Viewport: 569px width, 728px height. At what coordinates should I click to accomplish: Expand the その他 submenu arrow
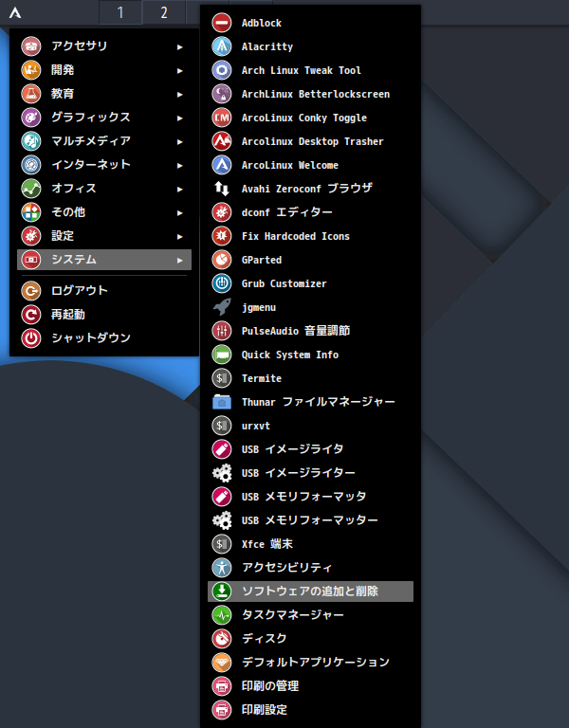coord(180,212)
